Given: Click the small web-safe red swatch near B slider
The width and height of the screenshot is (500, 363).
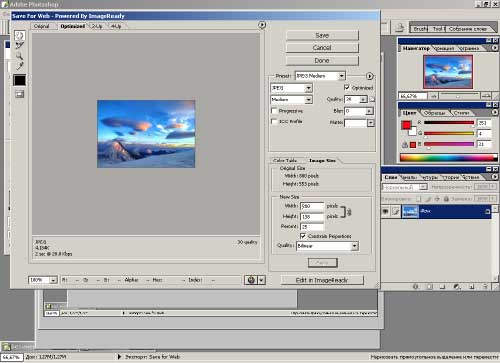Looking at the screenshot, I should 413,145.
